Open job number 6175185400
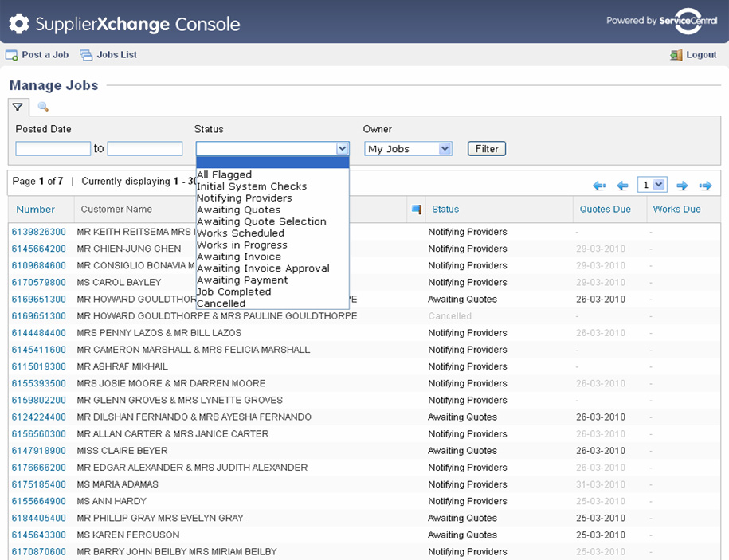729x560 pixels. pos(38,484)
